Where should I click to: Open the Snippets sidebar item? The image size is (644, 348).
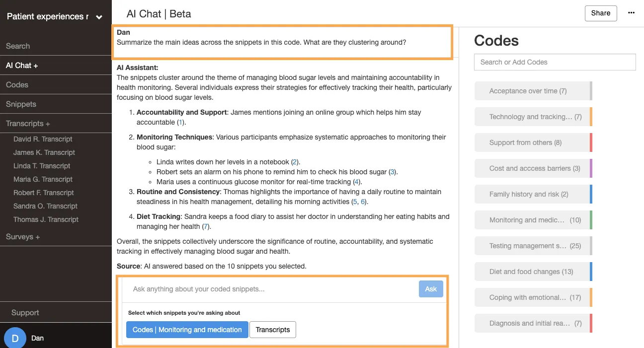point(21,104)
